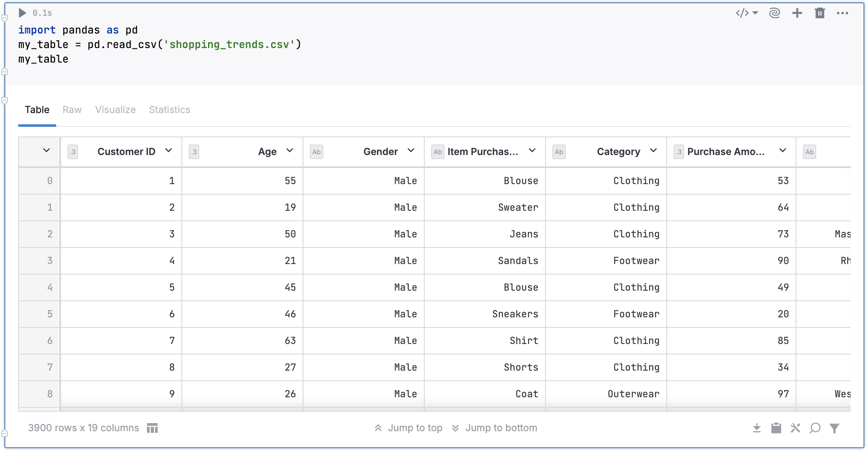Open the table tools wrench icon
This screenshot has width=868, height=453.
pyautogui.click(x=796, y=428)
